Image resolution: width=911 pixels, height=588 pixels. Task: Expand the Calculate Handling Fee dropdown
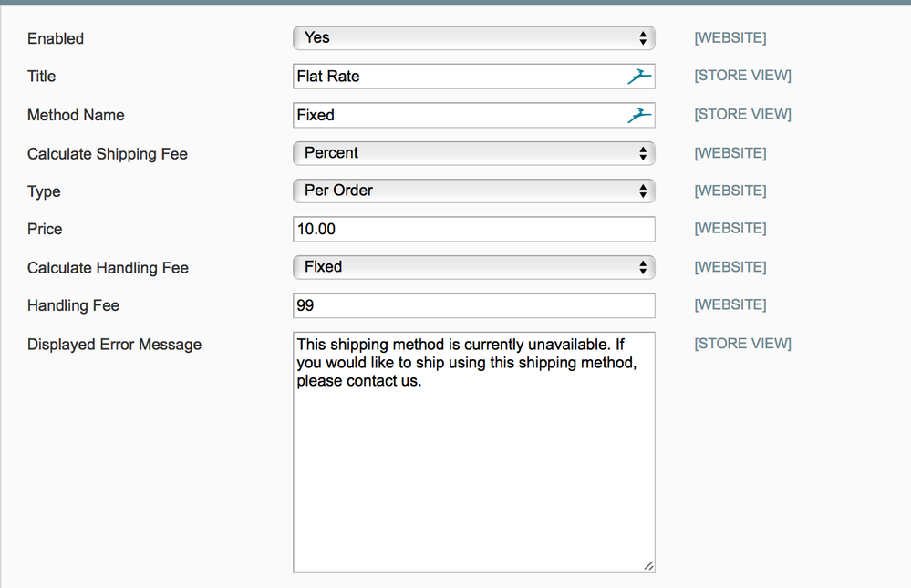473,267
